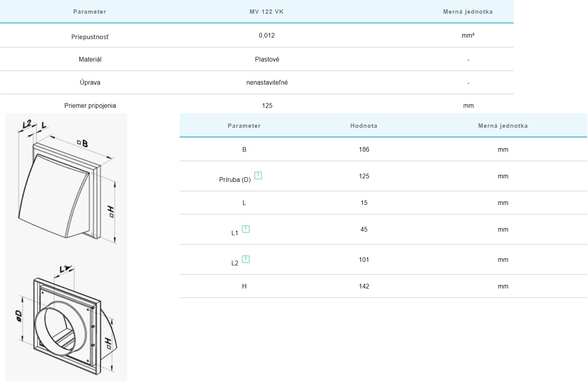Select the B value of 186
The width and height of the screenshot is (588, 390).
click(364, 150)
